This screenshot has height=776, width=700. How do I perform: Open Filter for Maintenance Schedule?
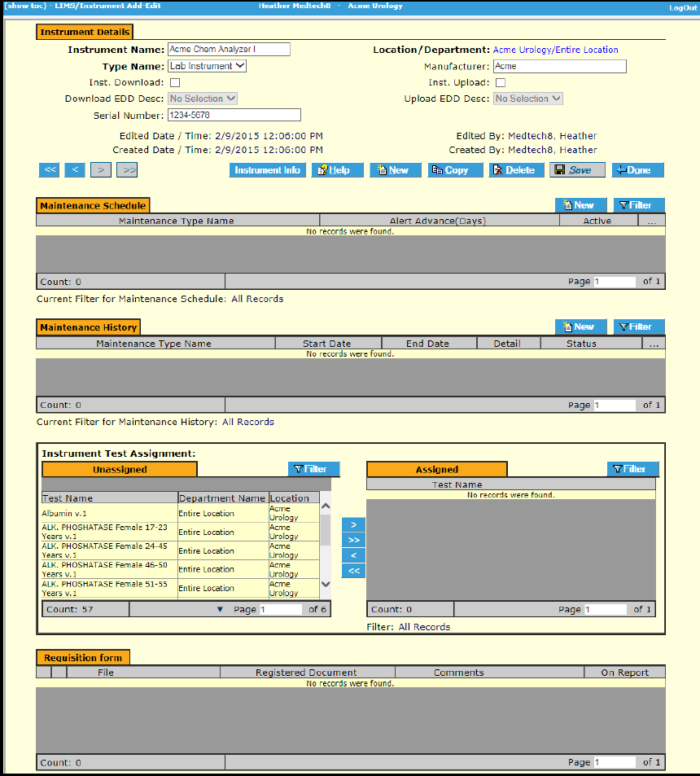coord(639,205)
